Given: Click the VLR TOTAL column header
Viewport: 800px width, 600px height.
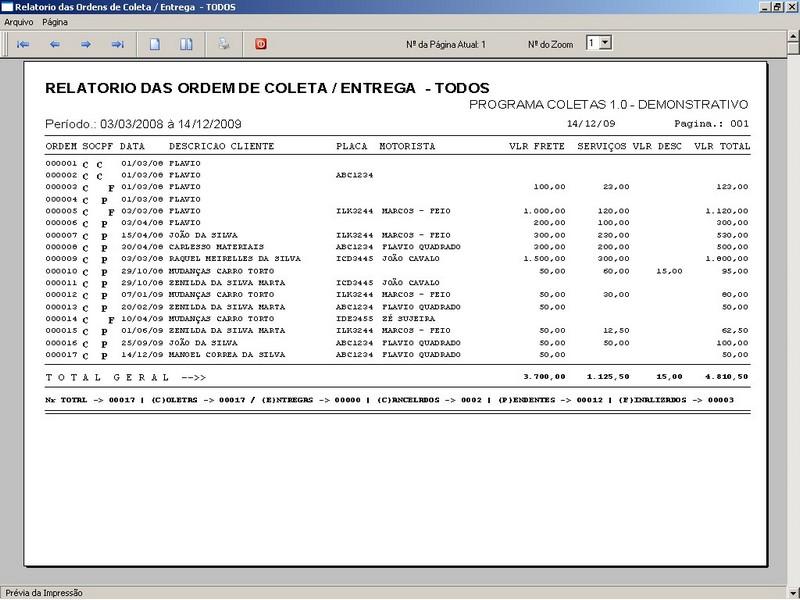Looking at the screenshot, I should tap(722, 146).
